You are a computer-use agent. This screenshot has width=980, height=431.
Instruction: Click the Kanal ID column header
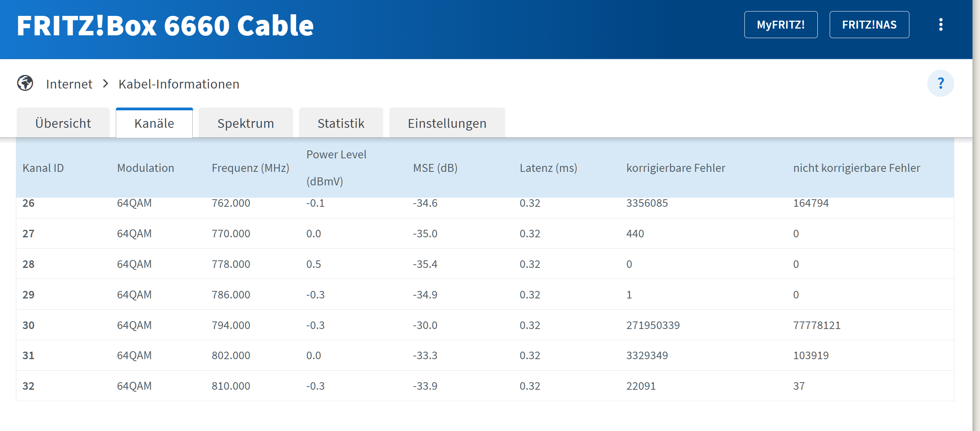43,168
